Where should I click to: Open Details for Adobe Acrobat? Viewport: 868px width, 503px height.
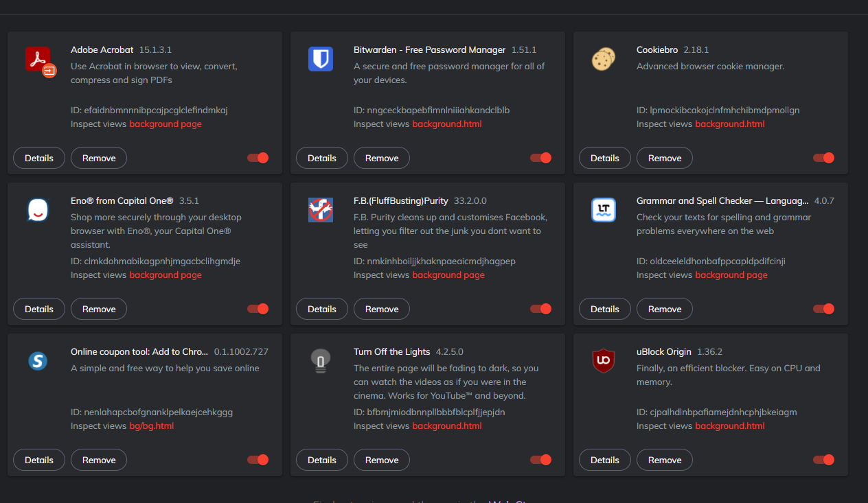tap(39, 158)
